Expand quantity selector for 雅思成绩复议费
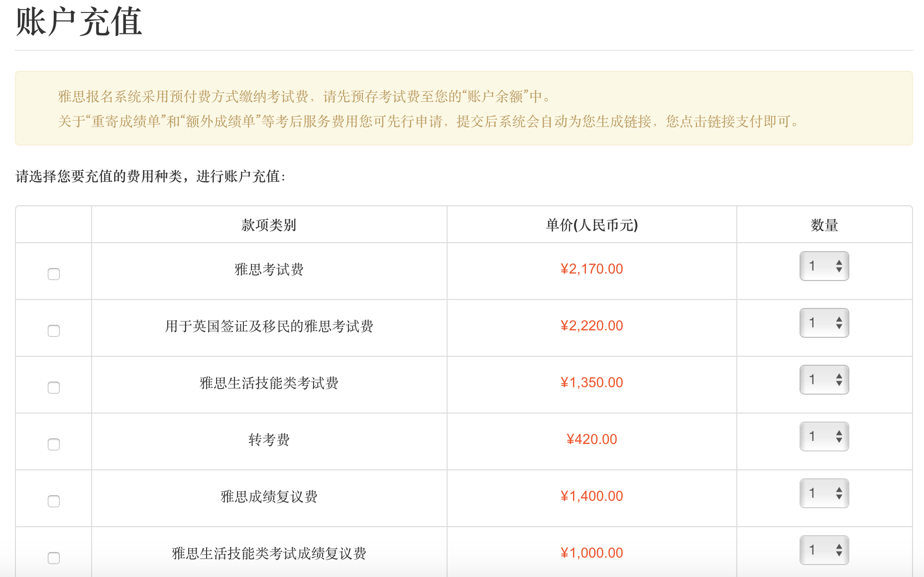The width and height of the screenshot is (924, 577). click(x=824, y=493)
